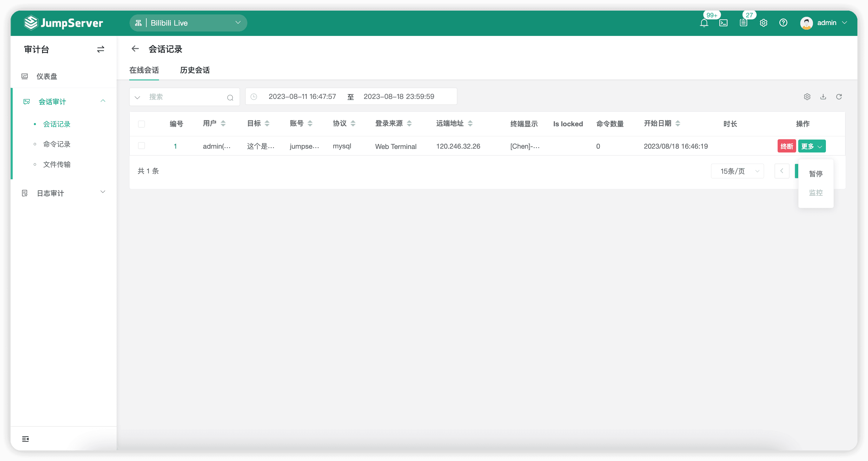Viewport: 868px width, 461px height.
Task: Sort by 登录来源 column
Action: coord(409,124)
